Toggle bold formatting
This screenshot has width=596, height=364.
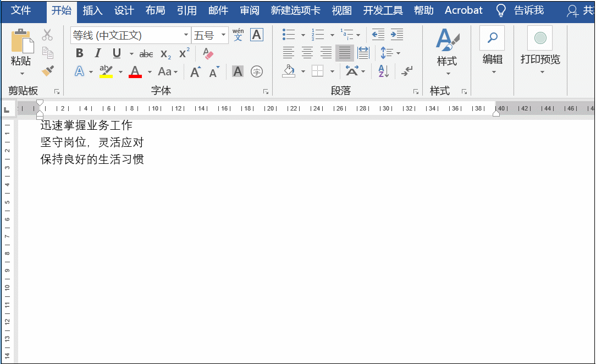(x=79, y=53)
